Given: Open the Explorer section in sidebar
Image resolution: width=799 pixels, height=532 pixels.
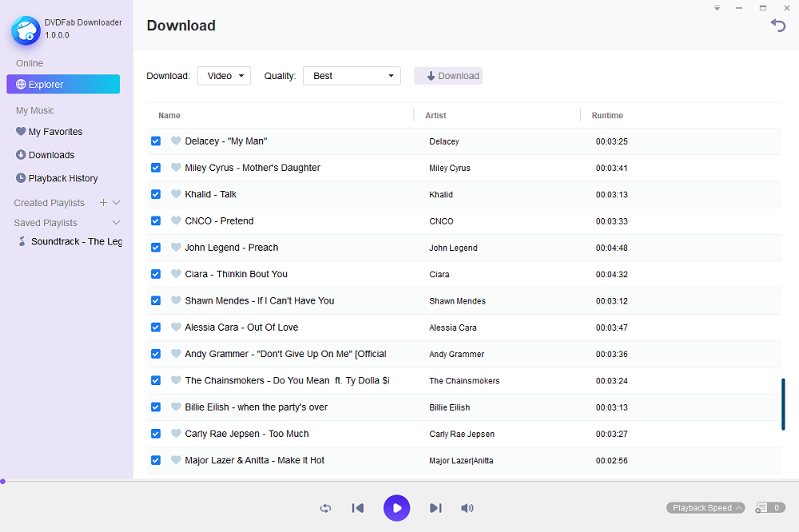Looking at the screenshot, I should 63,84.
